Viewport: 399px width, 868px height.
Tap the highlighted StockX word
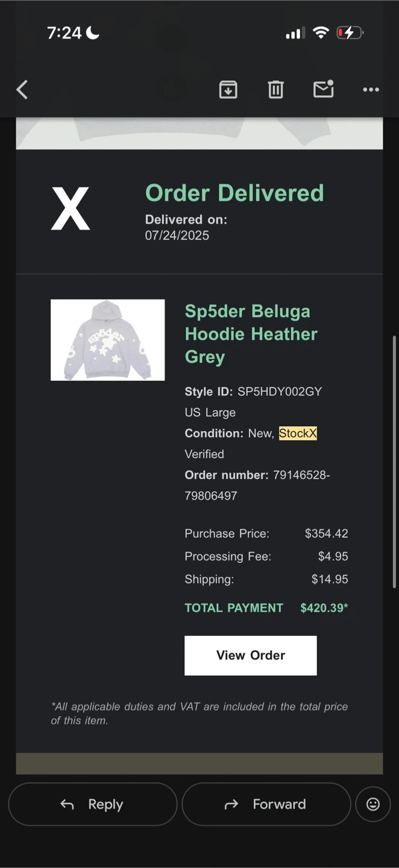[x=298, y=433]
